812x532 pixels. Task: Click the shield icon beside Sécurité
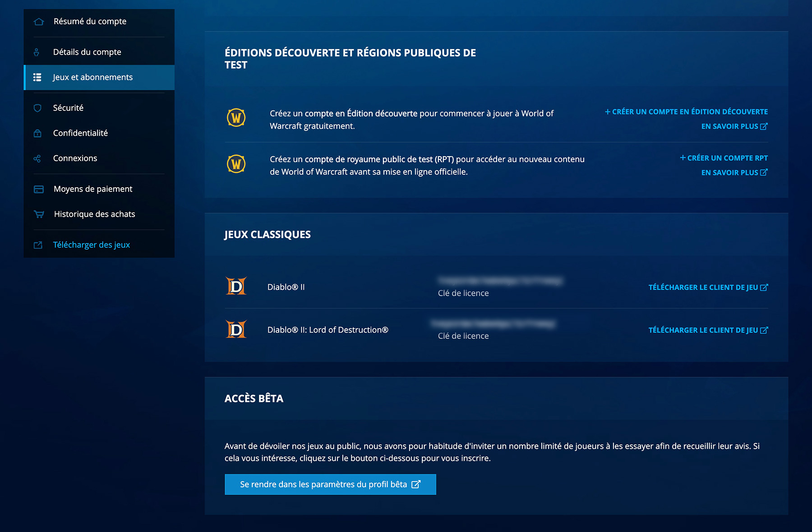tap(37, 108)
